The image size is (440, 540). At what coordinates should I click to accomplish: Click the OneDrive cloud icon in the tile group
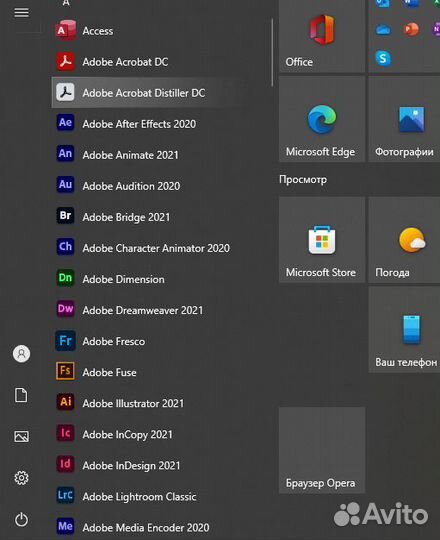coord(383,30)
